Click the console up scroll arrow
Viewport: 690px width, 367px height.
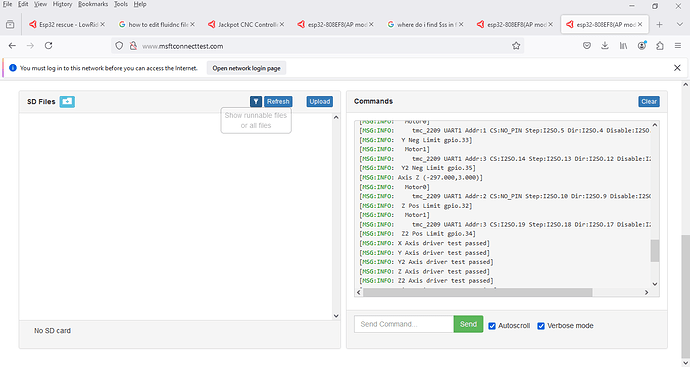coord(654,125)
